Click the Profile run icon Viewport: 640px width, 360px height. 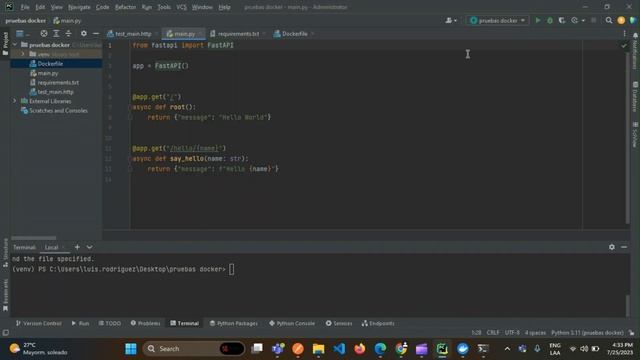574,20
